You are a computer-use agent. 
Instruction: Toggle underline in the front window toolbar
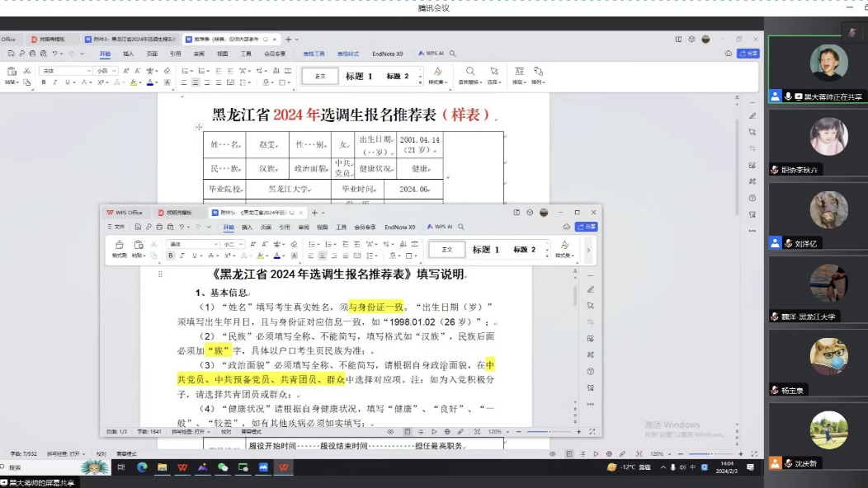[192, 256]
